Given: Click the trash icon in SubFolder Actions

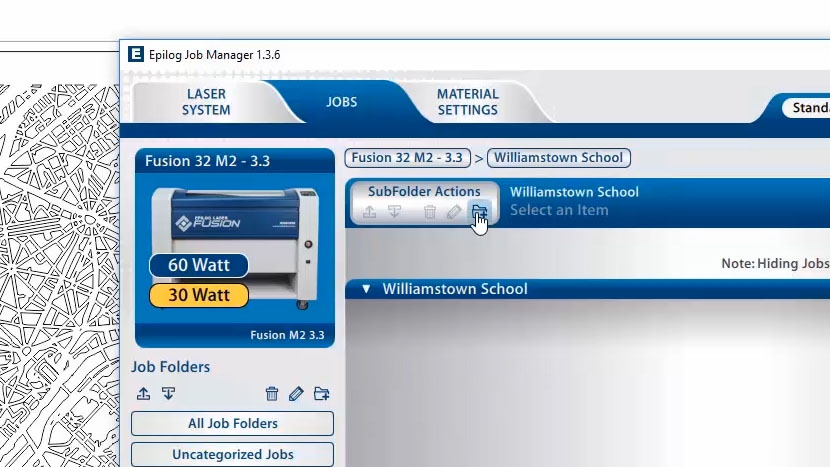Looking at the screenshot, I should pos(430,212).
